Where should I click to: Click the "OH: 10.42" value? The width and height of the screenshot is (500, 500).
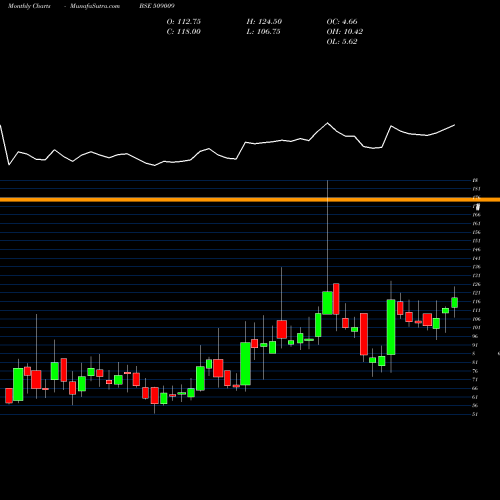tap(345, 32)
